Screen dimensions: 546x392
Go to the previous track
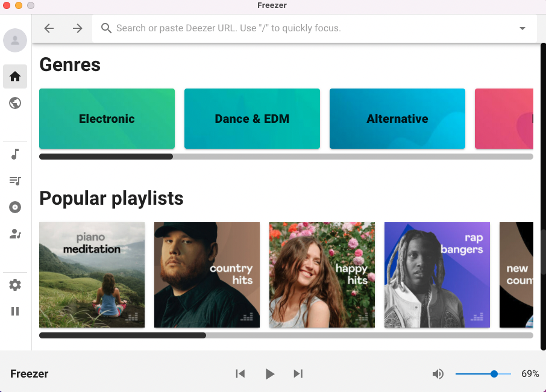pyautogui.click(x=240, y=374)
